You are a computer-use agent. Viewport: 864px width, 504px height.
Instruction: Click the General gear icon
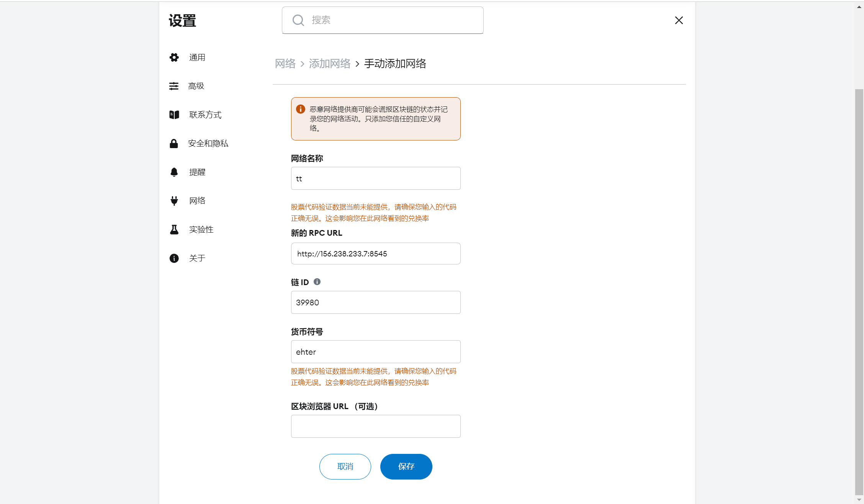174,57
